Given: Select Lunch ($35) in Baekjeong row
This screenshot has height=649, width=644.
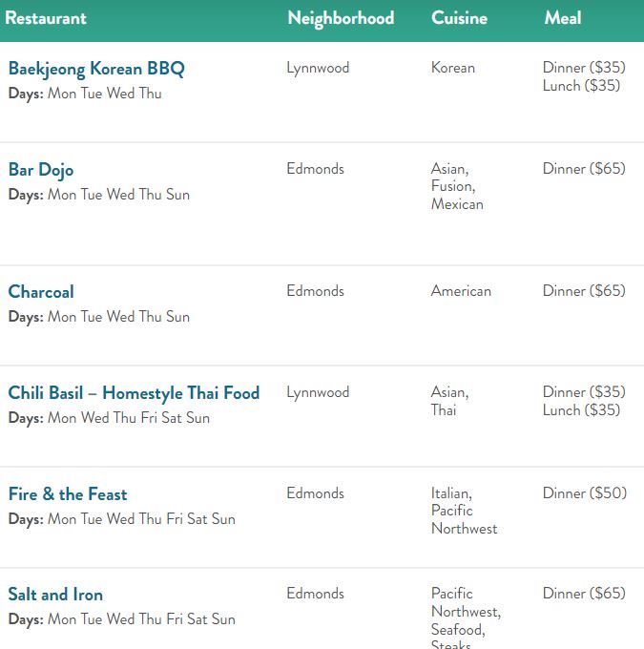Looking at the screenshot, I should [581, 86].
